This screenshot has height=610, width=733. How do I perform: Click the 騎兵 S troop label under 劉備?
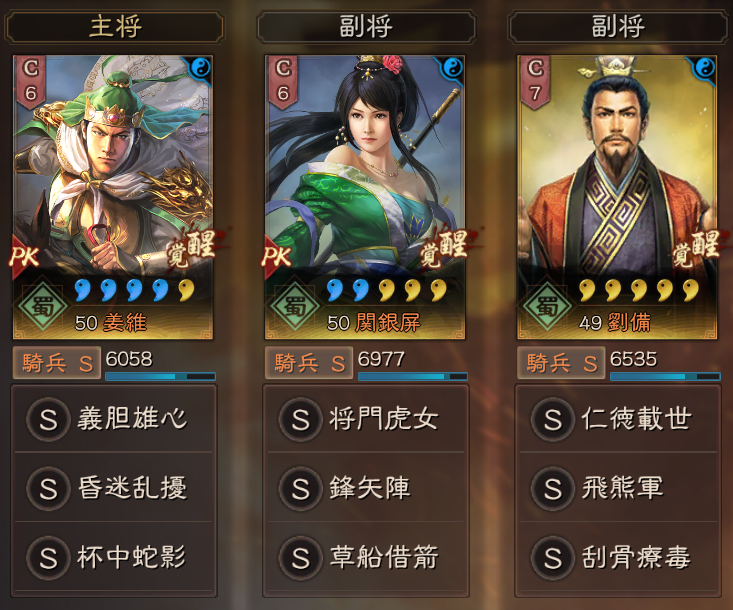pos(561,363)
